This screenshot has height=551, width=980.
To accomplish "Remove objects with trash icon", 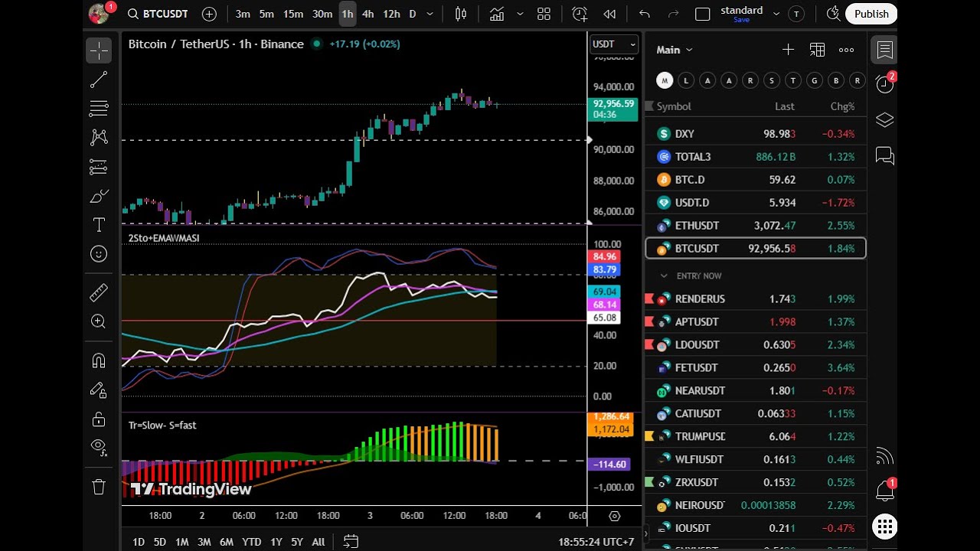I will click(99, 487).
